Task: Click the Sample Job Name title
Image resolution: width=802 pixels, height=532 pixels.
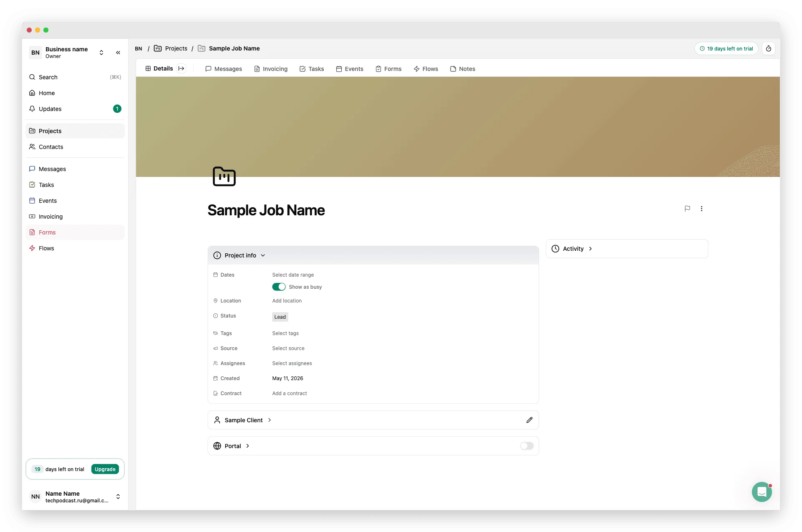Action: [x=266, y=210]
